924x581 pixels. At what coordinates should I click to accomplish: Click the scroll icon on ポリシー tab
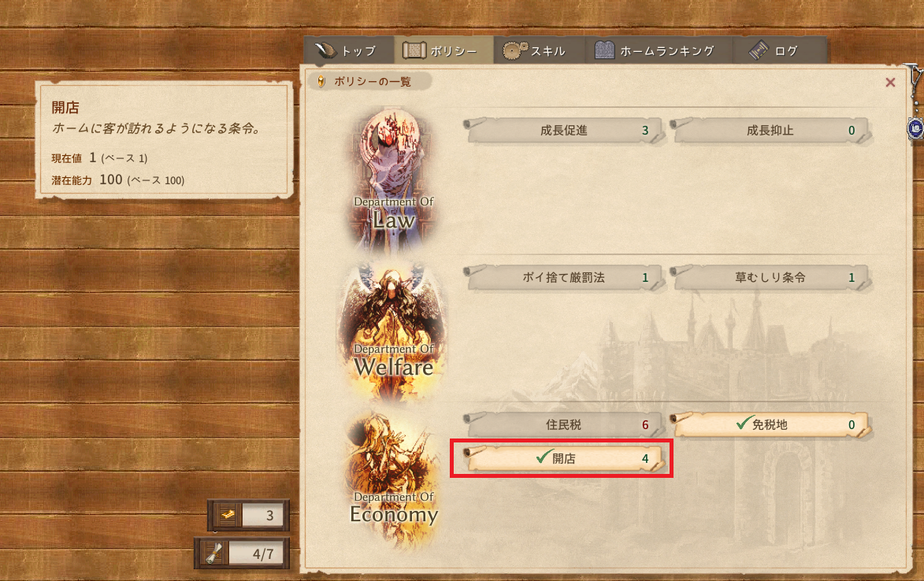[414, 50]
